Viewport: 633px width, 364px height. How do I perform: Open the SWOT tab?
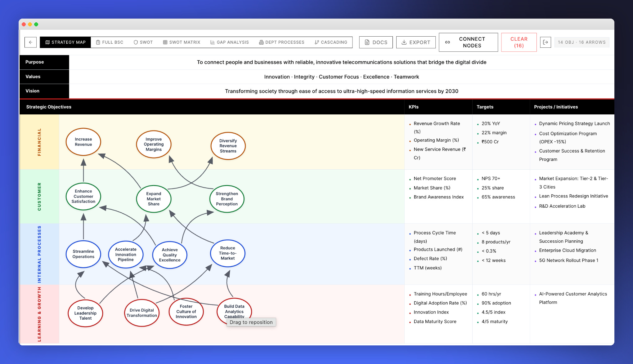click(x=143, y=42)
